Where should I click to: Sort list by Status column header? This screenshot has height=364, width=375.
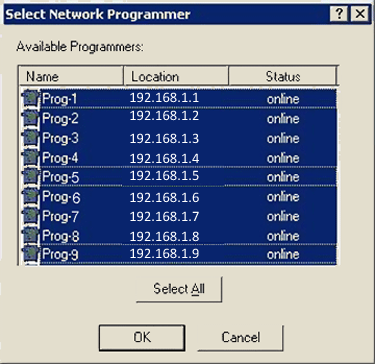[283, 76]
